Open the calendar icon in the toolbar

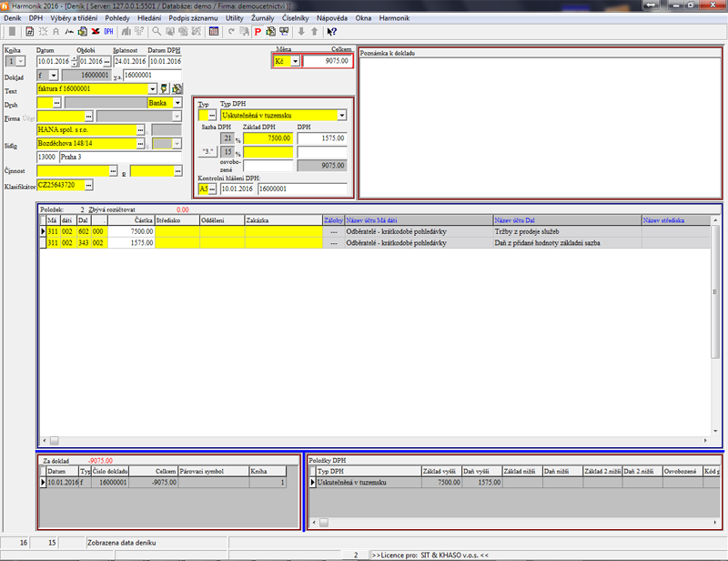point(214,31)
